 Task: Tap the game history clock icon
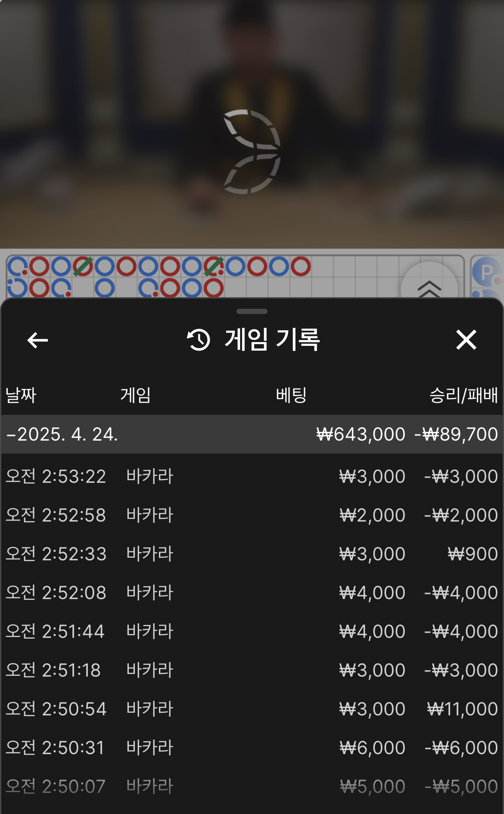click(x=199, y=340)
